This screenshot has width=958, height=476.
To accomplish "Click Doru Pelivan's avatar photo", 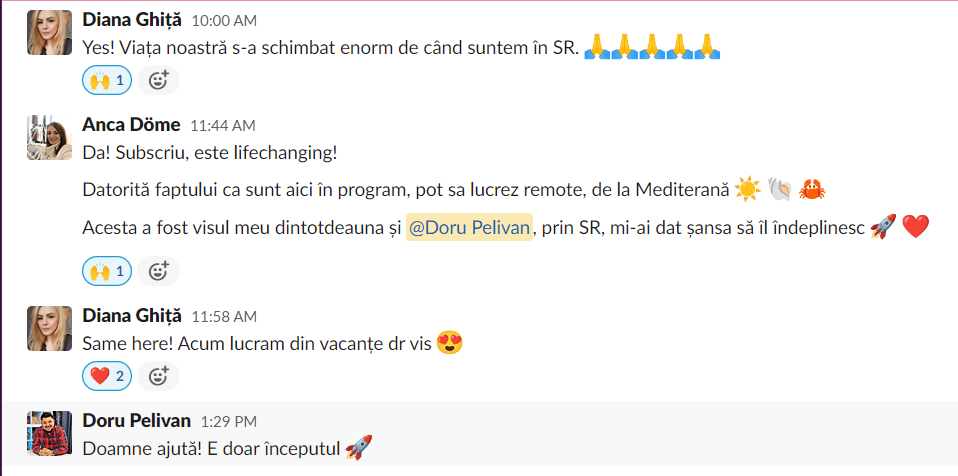I will 49,433.
